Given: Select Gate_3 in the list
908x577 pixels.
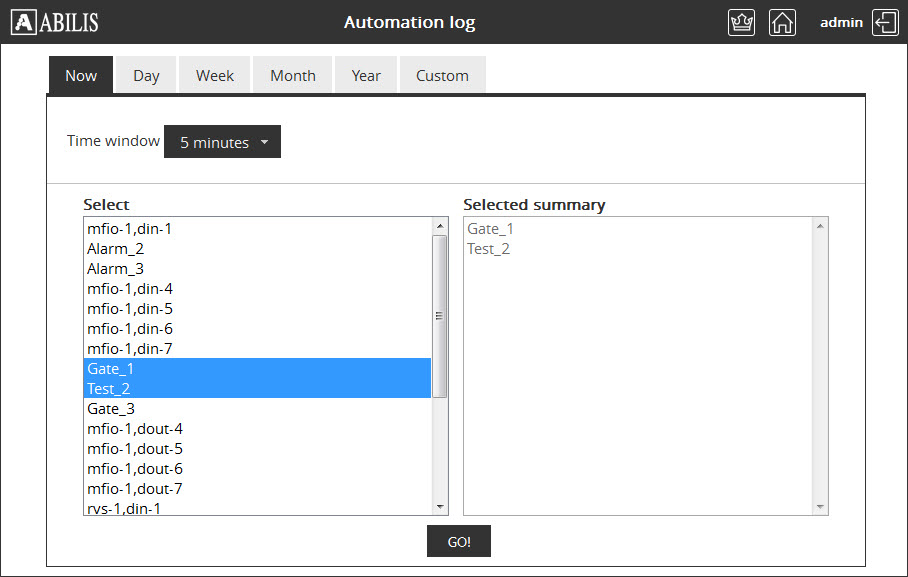Looking at the screenshot, I should pos(111,409).
